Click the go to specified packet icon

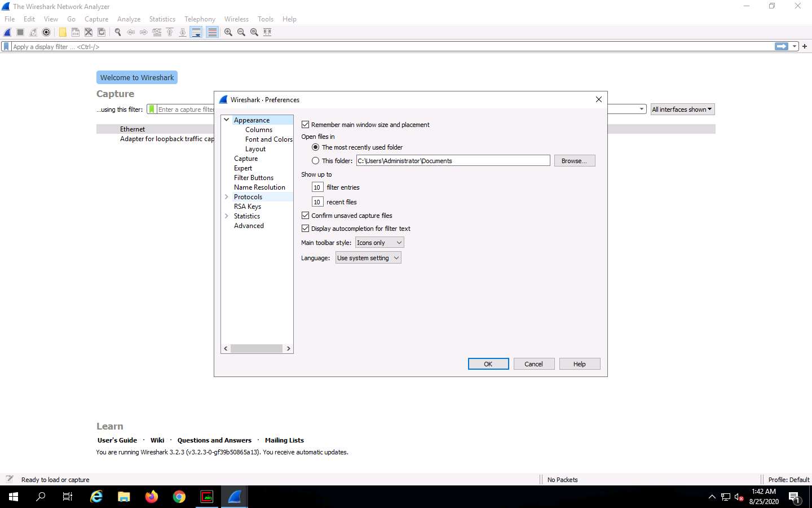point(157,32)
